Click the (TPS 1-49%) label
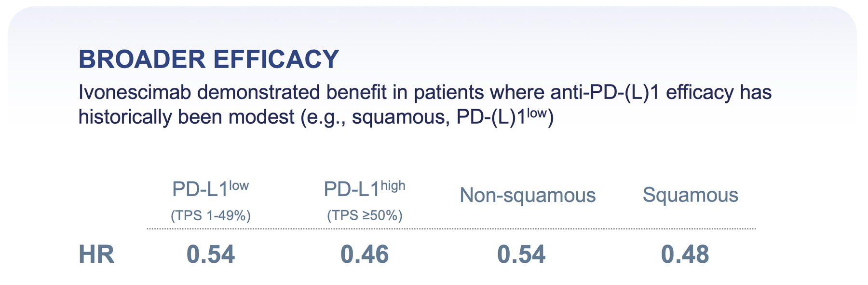The image size is (868, 285). pos(211,215)
